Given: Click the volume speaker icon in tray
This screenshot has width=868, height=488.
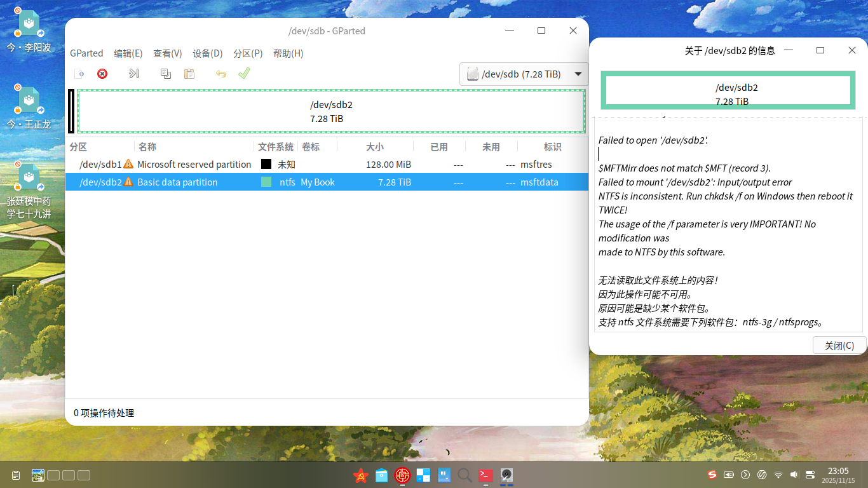Looking at the screenshot, I should point(794,475).
